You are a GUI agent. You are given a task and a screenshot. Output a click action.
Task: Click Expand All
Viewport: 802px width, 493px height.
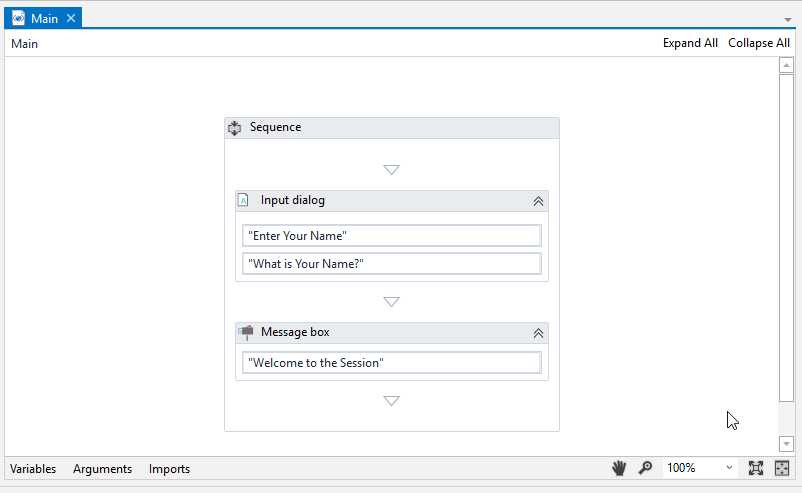click(690, 43)
